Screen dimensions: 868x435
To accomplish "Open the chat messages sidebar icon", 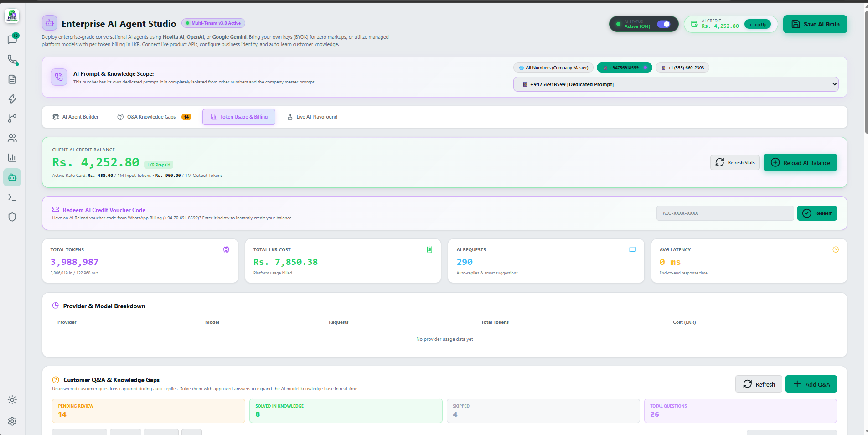I will tap(12, 40).
